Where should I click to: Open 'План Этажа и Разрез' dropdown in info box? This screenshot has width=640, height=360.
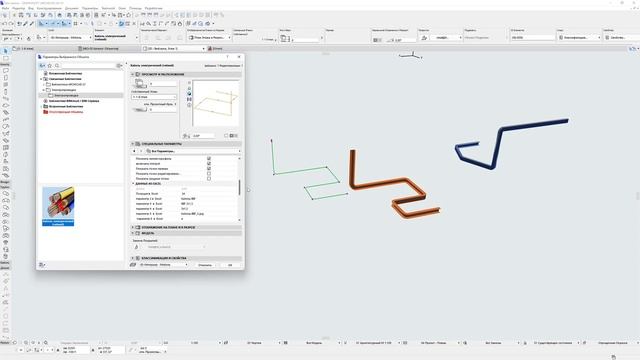(209, 38)
